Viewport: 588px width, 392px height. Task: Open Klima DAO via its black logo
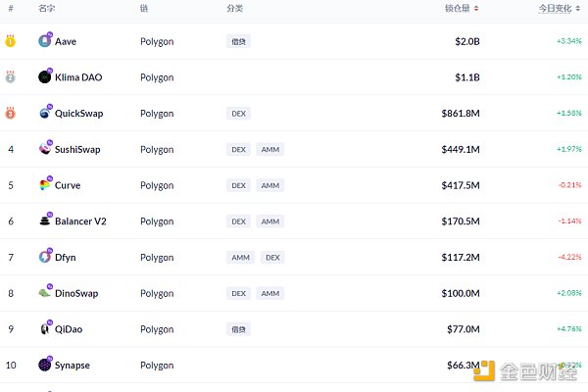coord(45,76)
